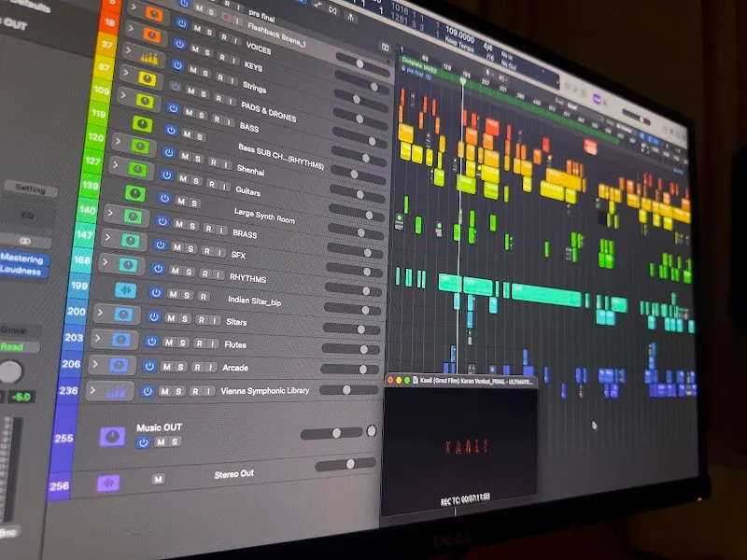
Task: Click the Setting button in the inspector
Action: click(31, 189)
